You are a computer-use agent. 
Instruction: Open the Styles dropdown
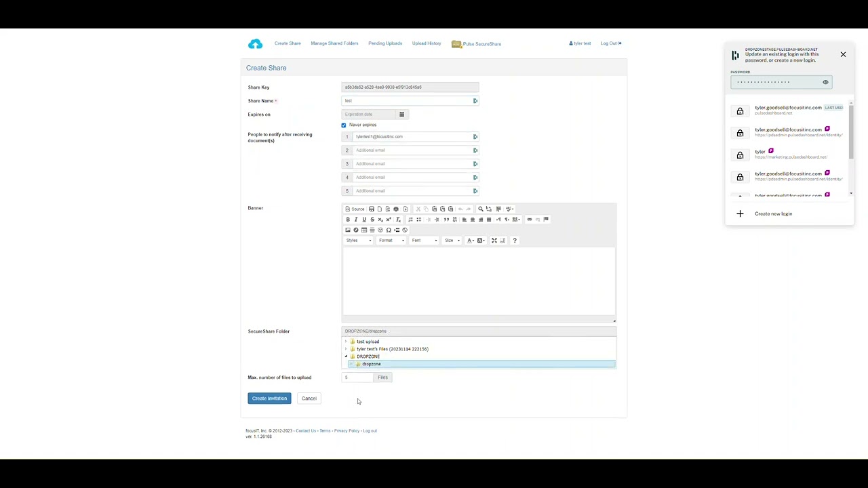(x=359, y=241)
